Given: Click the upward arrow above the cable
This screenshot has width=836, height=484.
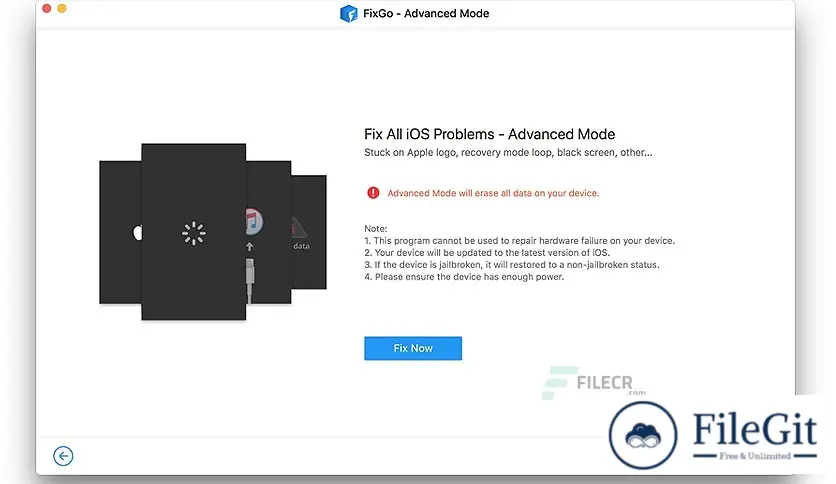Looking at the screenshot, I should (250, 247).
